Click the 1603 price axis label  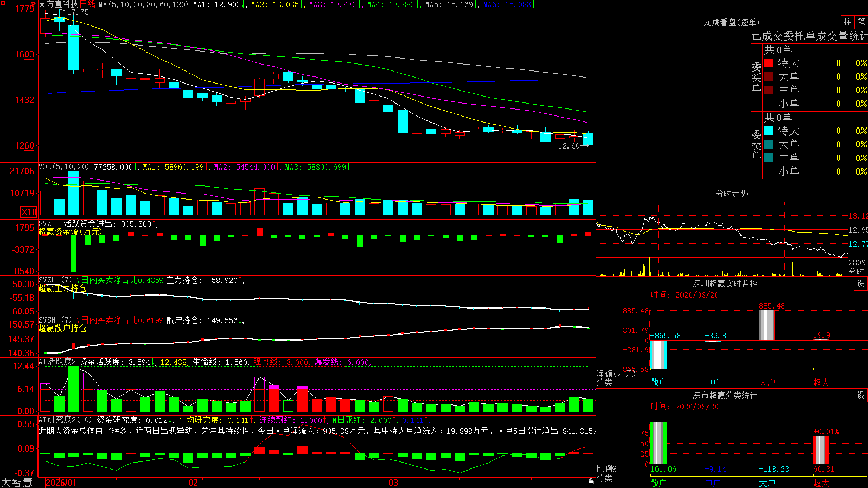(24, 54)
